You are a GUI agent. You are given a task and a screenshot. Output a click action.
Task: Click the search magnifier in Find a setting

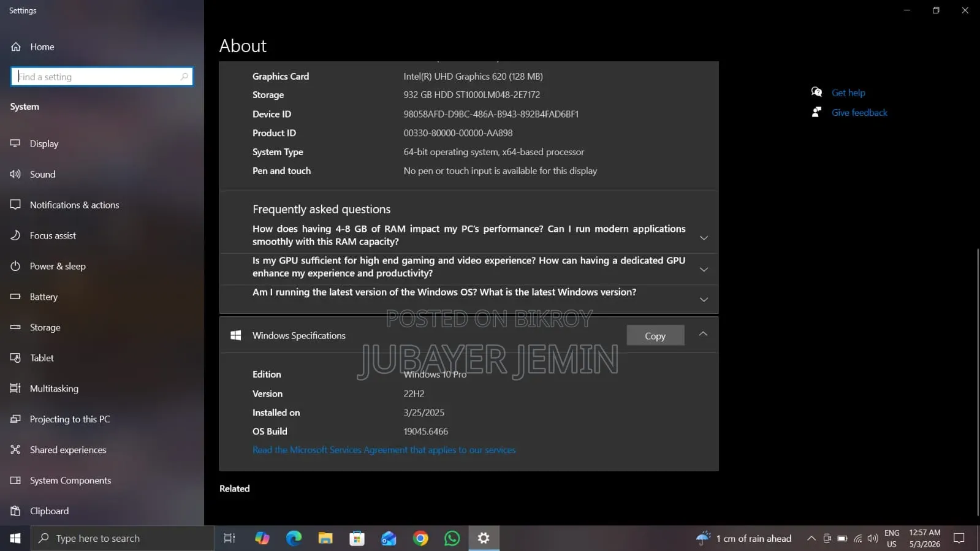pos(184,77)
